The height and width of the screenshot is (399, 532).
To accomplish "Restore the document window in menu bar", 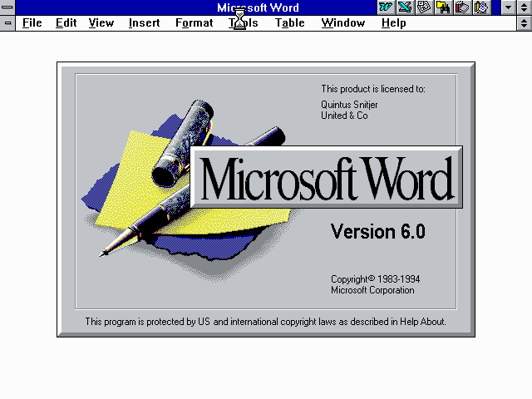I will coord(525,23).
